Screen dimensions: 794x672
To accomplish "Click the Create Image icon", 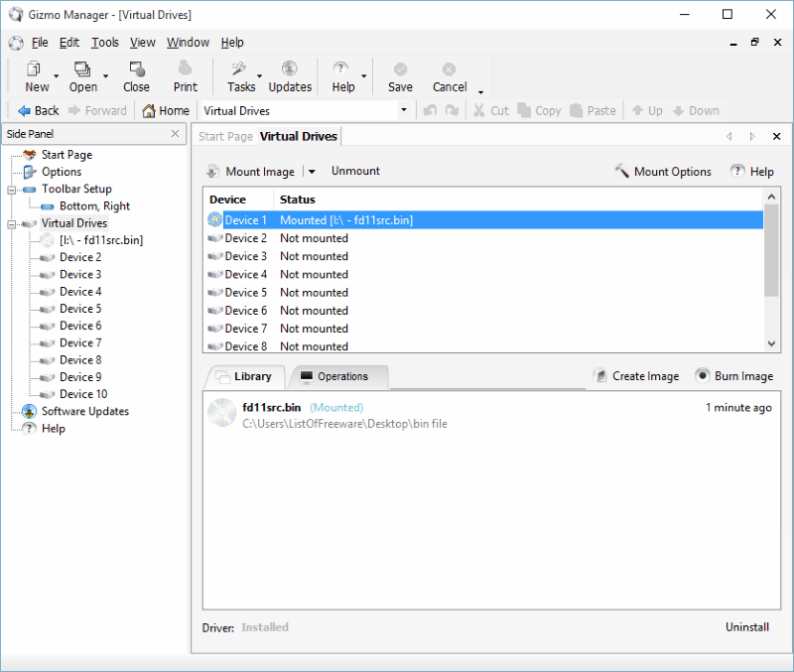I will 600,376.
